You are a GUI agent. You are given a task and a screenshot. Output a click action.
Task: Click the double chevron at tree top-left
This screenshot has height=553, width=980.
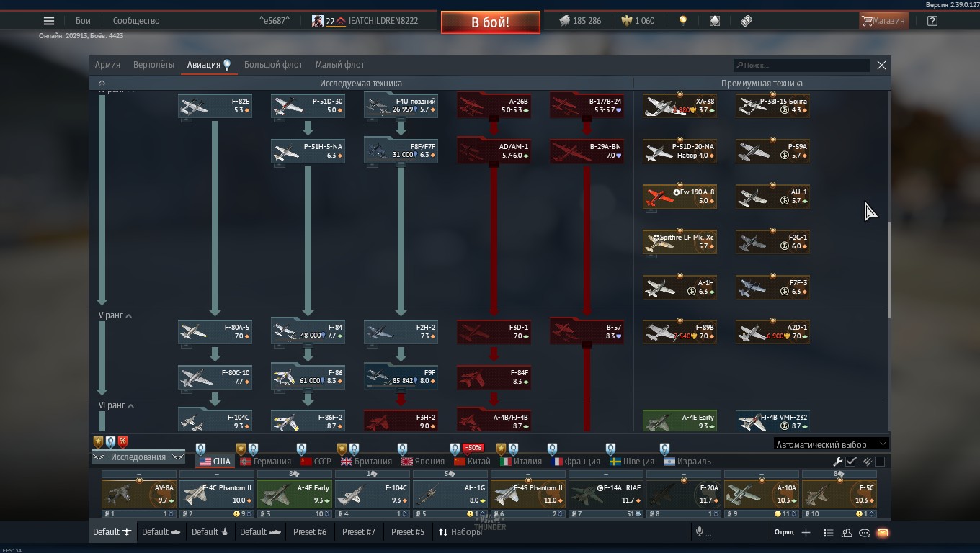click(x=102, y=84)
